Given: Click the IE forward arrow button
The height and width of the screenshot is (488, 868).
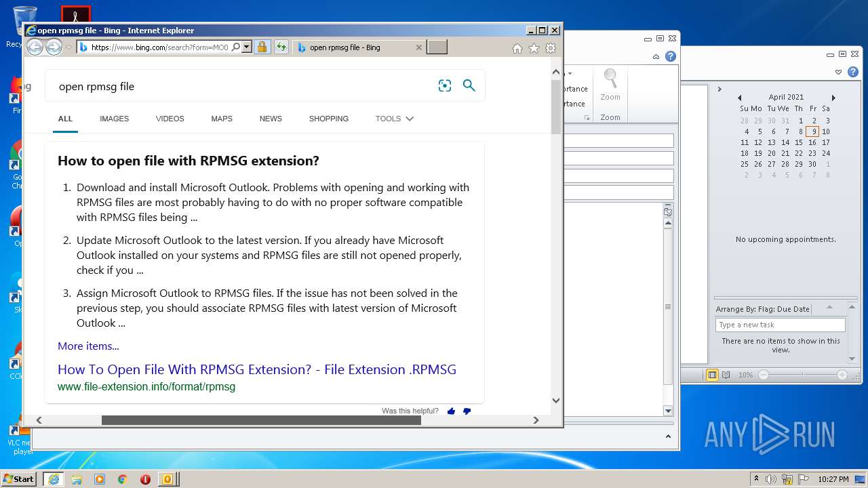Looking at the screenshot, I should pyautogui.click(x=54, y=47).
